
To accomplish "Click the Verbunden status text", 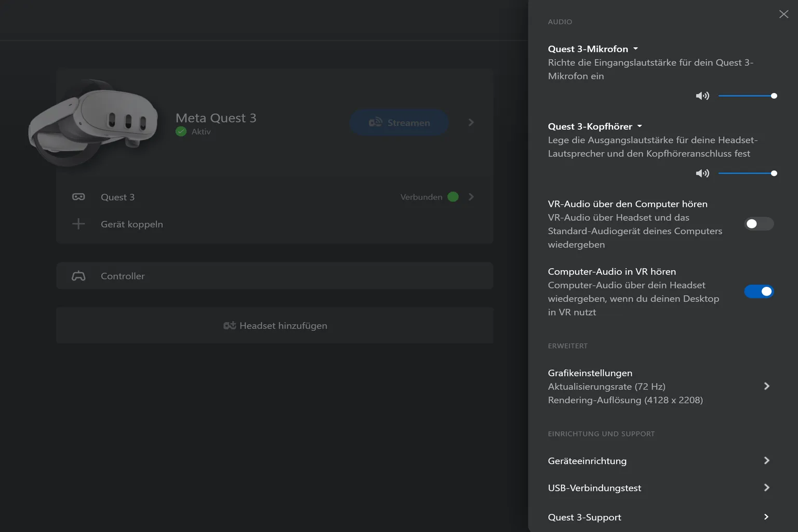I will click(x=421, y=197).
